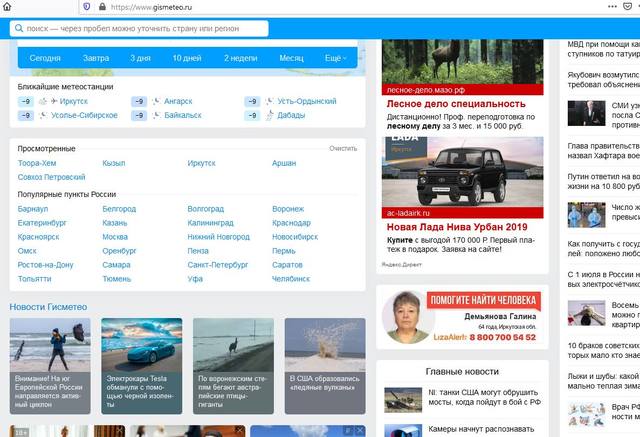Click the weather icon beside Иркутск station
The image size is (640, 437).
43,101
